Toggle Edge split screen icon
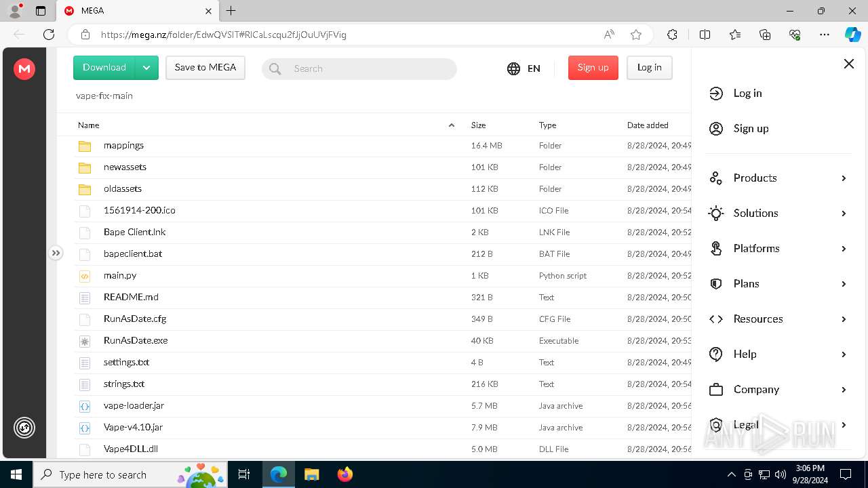The image size is (868, 488). 705,35
